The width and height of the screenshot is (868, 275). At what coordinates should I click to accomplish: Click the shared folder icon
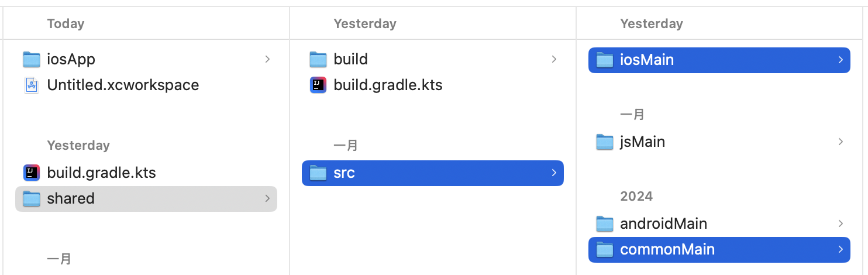point(31,198)
